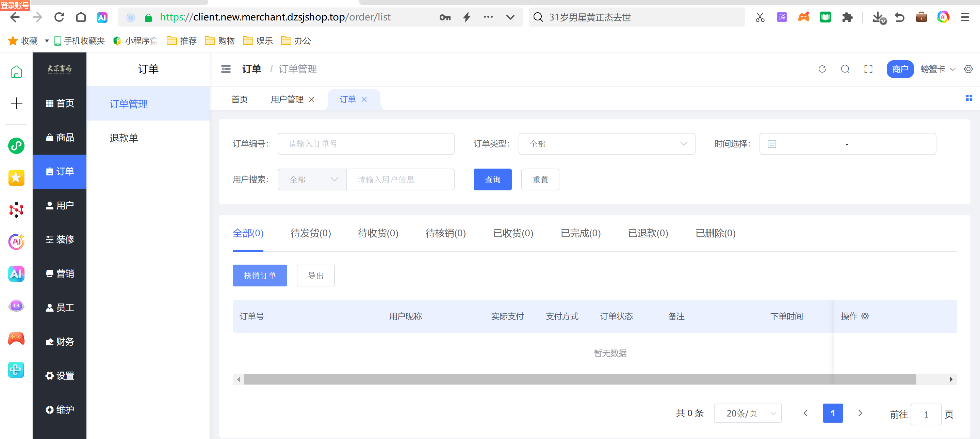Viewport: 980px width, 439px height.
Task: Close the 用户管理 tab
Action: (312, 99)
